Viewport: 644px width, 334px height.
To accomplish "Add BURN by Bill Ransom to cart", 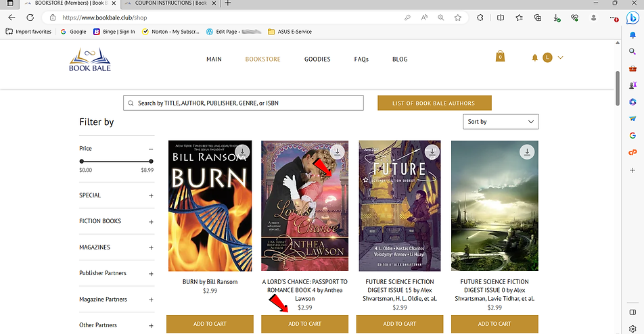I will click(x=210, y=324).
